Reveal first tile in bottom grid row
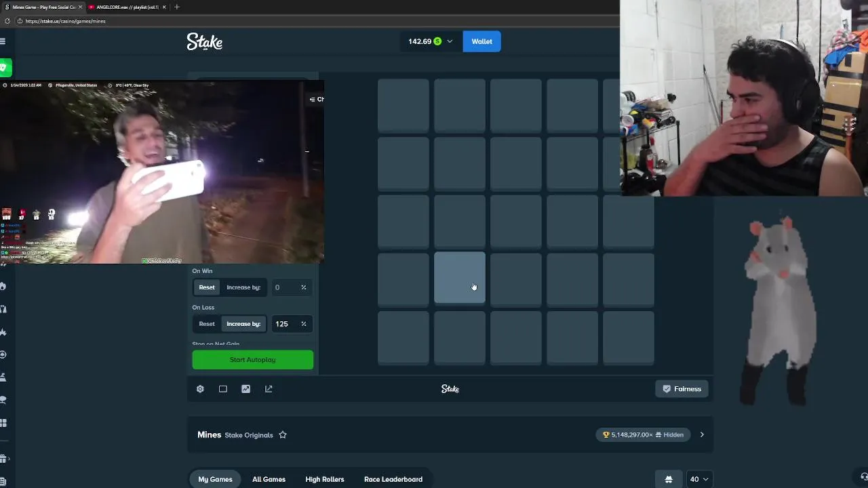868x488 pixels. [403, 338]
